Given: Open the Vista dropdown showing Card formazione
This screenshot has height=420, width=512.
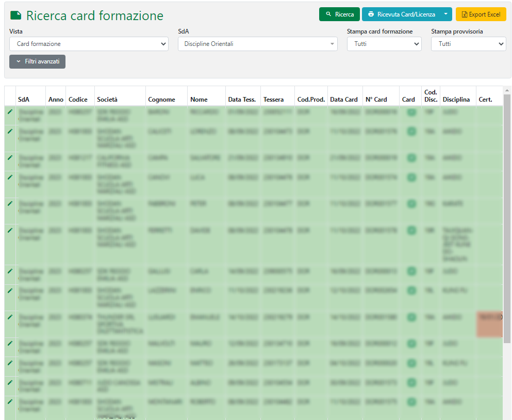Looking at the screenshot, I should [x=89, y=44].
